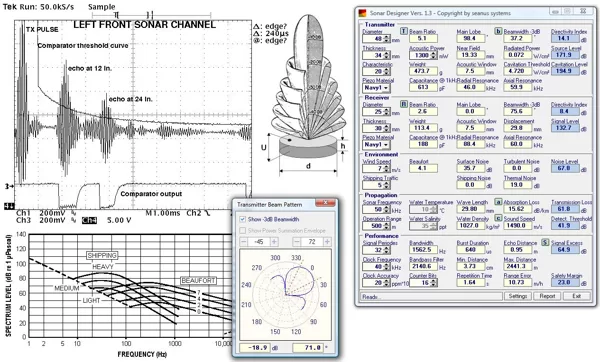This screenshot has width=600, height=362.
Task: Click the Sonar Designer title bar app icon
Action: tap(362, 13)
